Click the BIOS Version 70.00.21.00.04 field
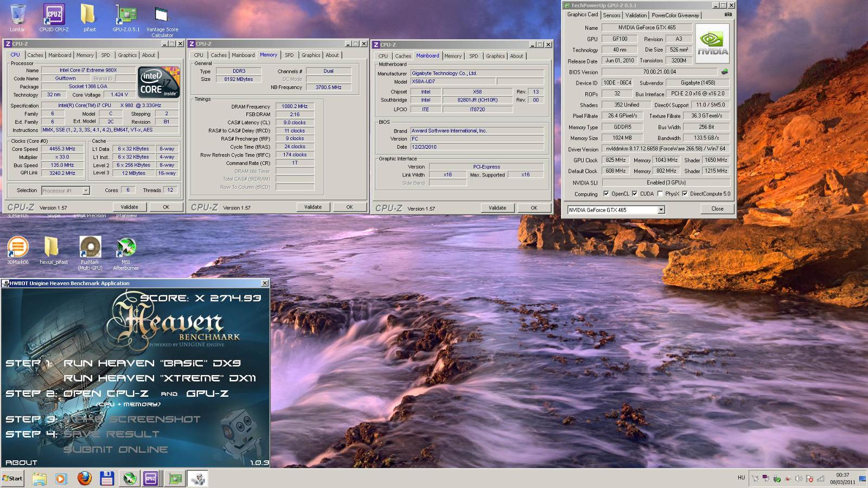Image resolution: width=868 pixels, height=488 pixels. (660, 72)
